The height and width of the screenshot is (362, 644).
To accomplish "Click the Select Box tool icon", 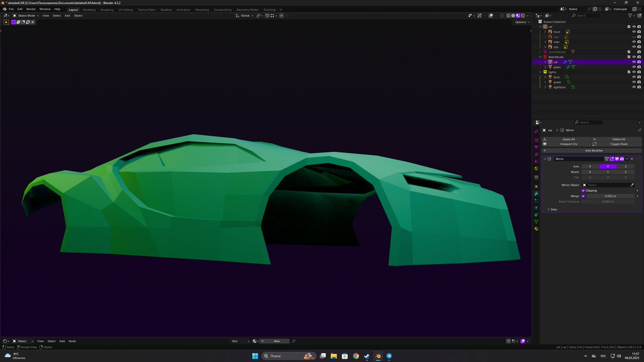I will pyautogui.click(x=6, y=22).
